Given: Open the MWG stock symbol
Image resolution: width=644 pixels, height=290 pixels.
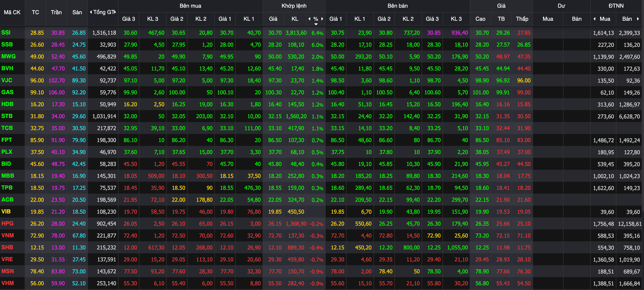Looking at the screenshot, I should [x=9, y=56].
